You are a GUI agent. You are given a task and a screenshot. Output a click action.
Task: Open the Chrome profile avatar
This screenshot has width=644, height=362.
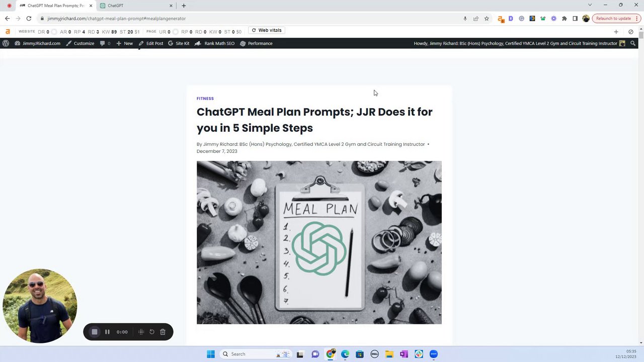pyautogui.click(x=586, y=19)
